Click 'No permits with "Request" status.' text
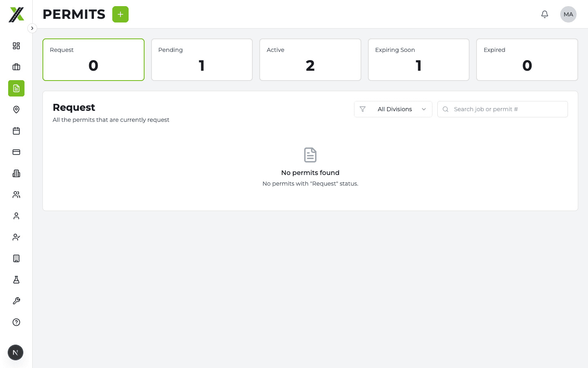Image resolution: width=588 pixels, height=368 pixels. (310, 184)
